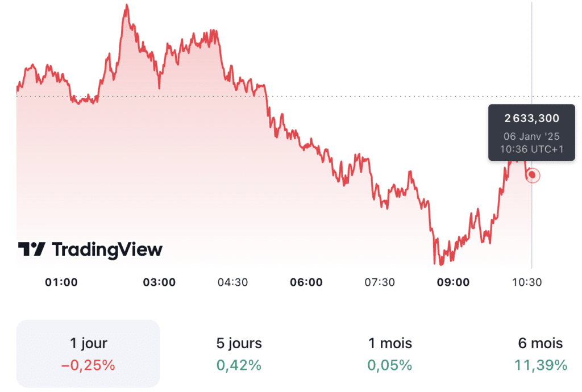Viewport: 582px width, 392px height.
Task: Switch to the 5 jours range
Action: click(239, 354)
